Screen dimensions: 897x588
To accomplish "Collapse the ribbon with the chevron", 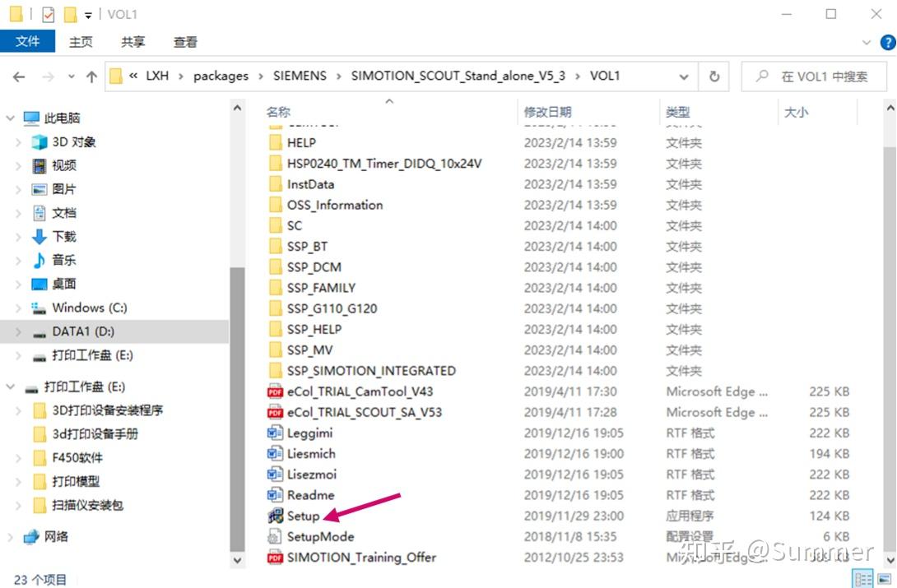I will [x=868, y=42].
